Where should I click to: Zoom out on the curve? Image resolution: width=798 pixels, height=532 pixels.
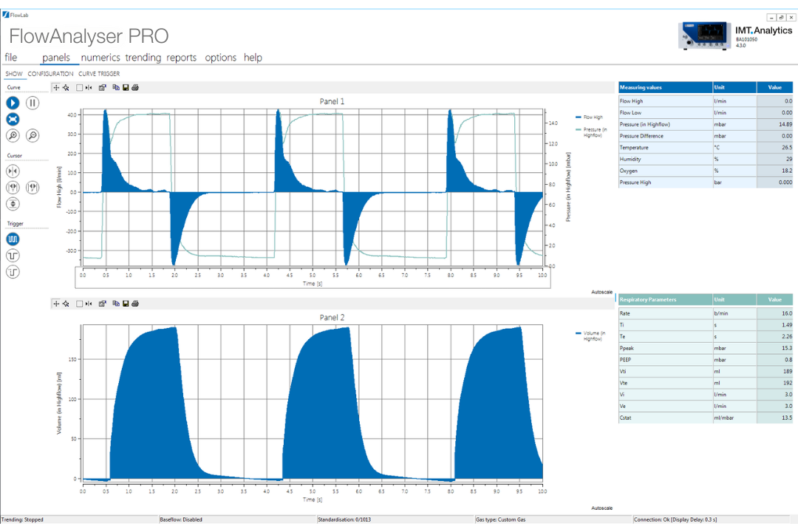33,136
